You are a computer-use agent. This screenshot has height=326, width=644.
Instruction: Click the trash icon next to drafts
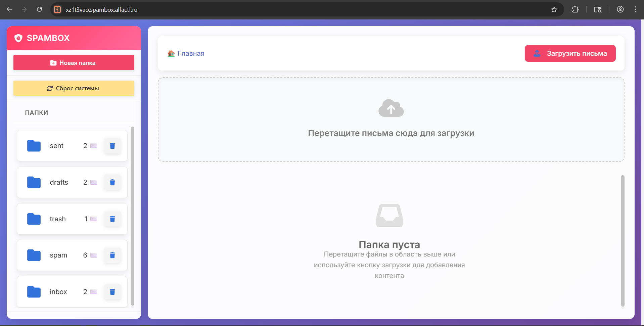coord(112,182)
